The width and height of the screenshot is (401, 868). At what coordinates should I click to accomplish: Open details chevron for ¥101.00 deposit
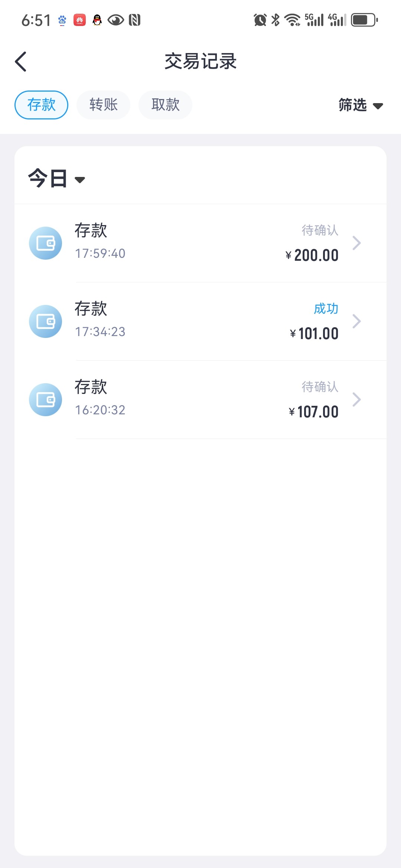(x=356, y=322)
